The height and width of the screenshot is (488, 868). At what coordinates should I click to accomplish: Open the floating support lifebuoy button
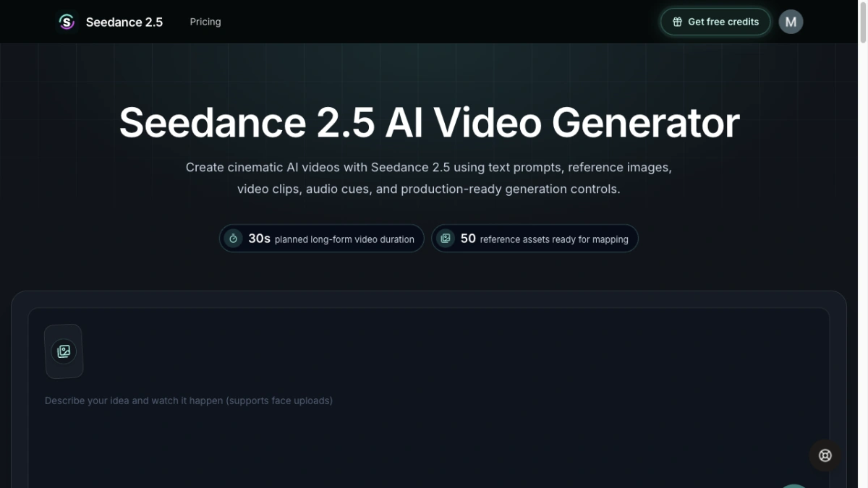(825, 455)
